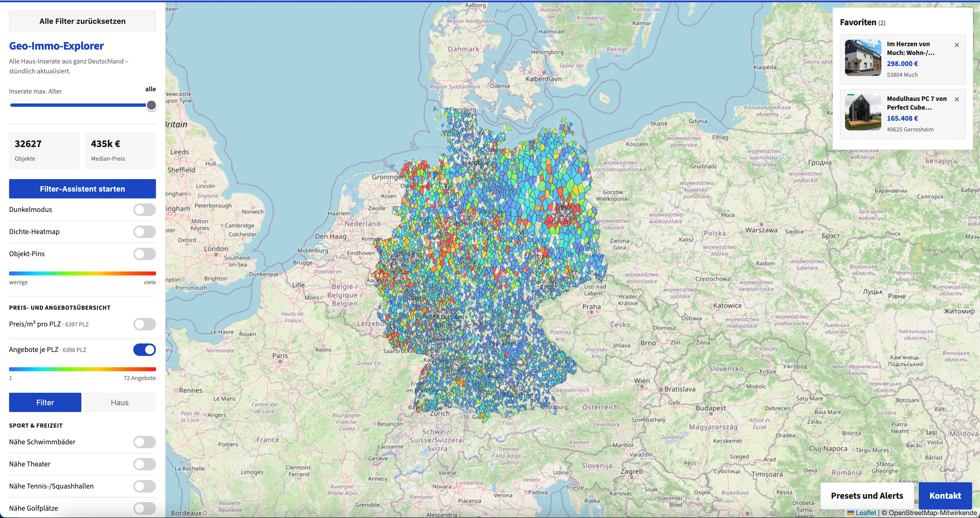This screenshot has height=518, width=980.
Task: Open the Modulhaus cube house thumbnail
Action: (863, 112)
